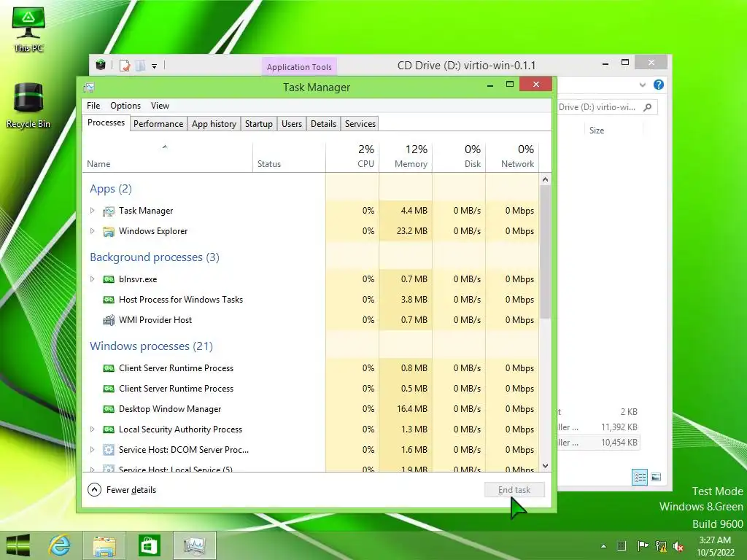
Task: Sort by the Disk column header
Action: (460, 157)
